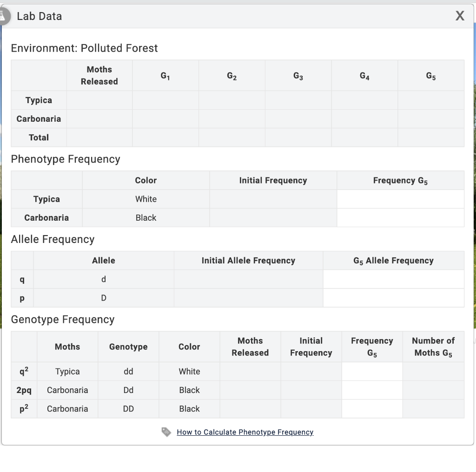
Task: Click Moths header in Genotype table
Action: [x=67, y=347]
